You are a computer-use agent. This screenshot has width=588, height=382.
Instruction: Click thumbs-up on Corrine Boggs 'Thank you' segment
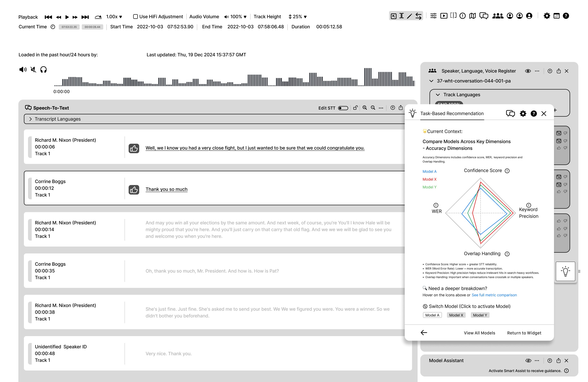(134, 190)
